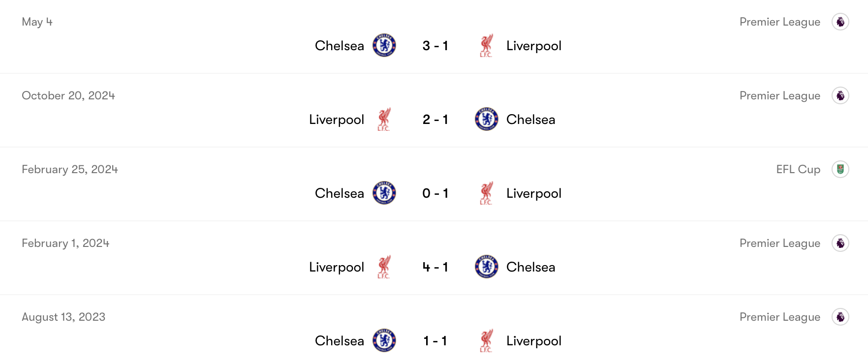Click Liverpool team name in 2 - 1 match
Image resolution: width=868 pixels, height=364 pixels.
click(337, 120)
